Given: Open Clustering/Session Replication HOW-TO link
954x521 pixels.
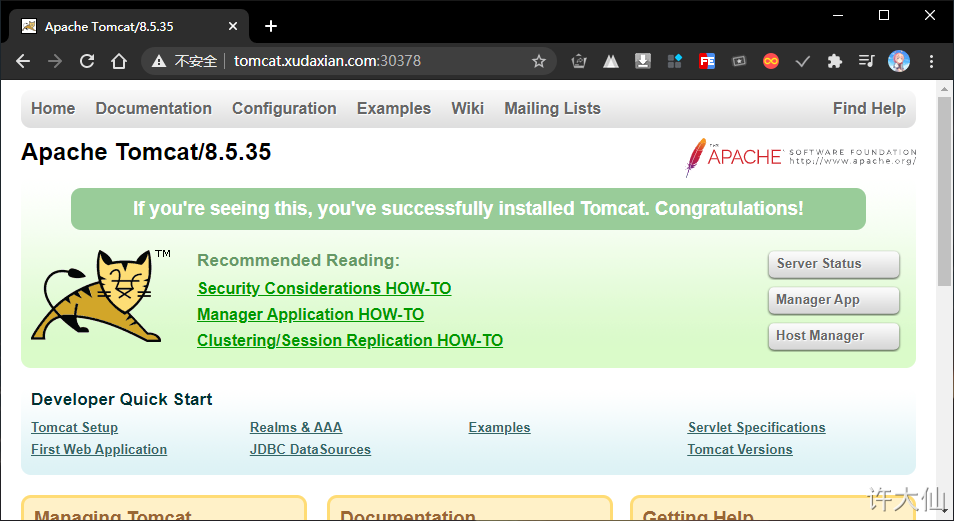Looking at the screenshot, I should pyautogui.click(x=350, y=341).
